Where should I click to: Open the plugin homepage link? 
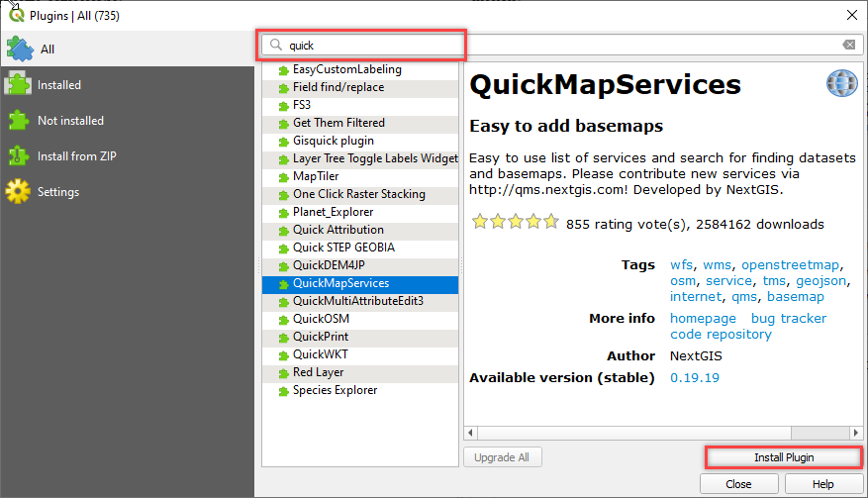tap(703, 318)
